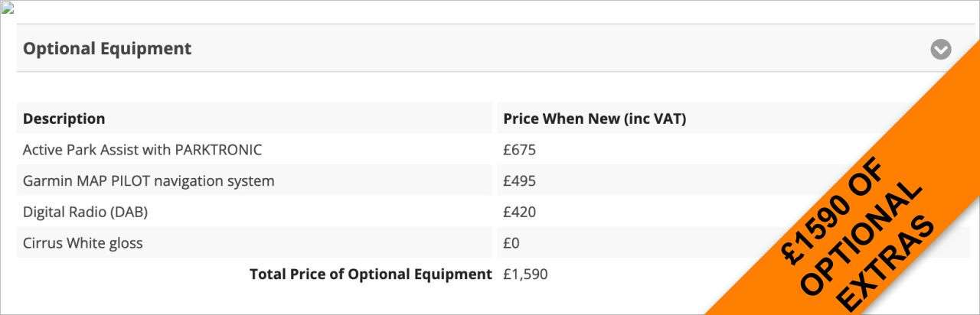980x315 pixels.
Task: Click the £1,590 total amount
Action: (525, 274)
